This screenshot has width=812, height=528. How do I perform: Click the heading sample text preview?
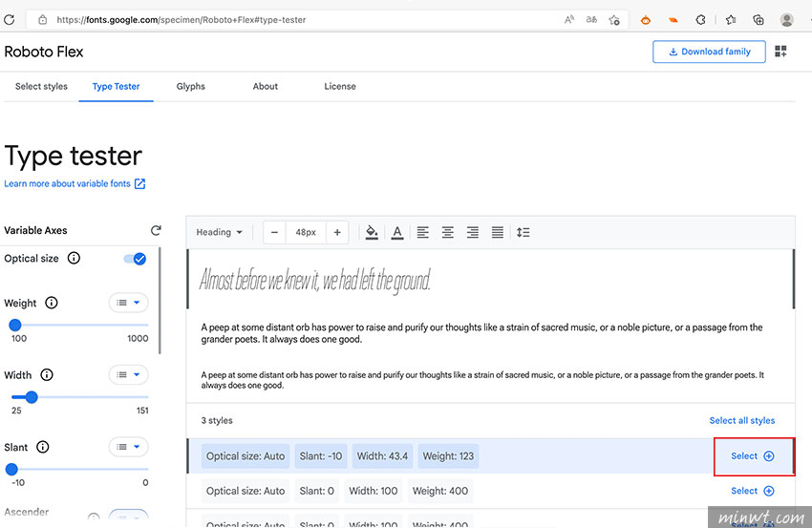[315, 280]
